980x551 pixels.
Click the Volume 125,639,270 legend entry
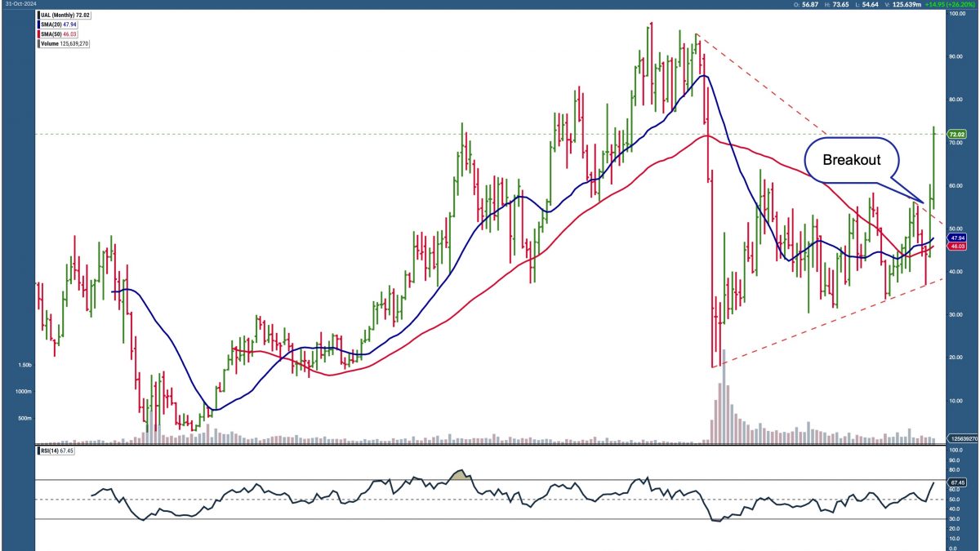[x=64, y=43]
